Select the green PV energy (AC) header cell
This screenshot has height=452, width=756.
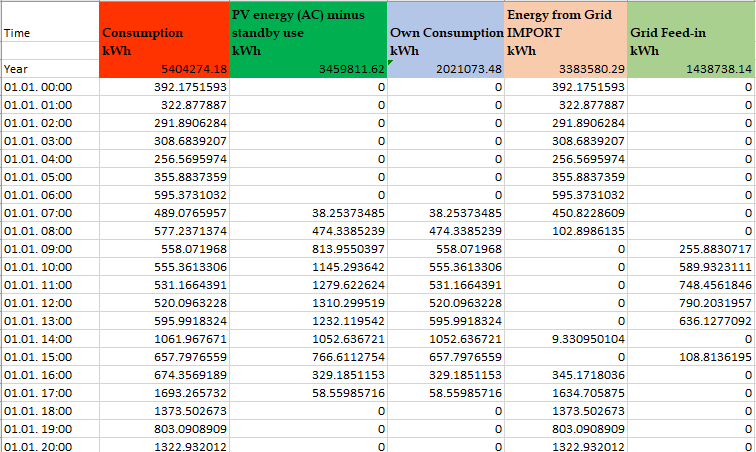click(x=308, y=31)
